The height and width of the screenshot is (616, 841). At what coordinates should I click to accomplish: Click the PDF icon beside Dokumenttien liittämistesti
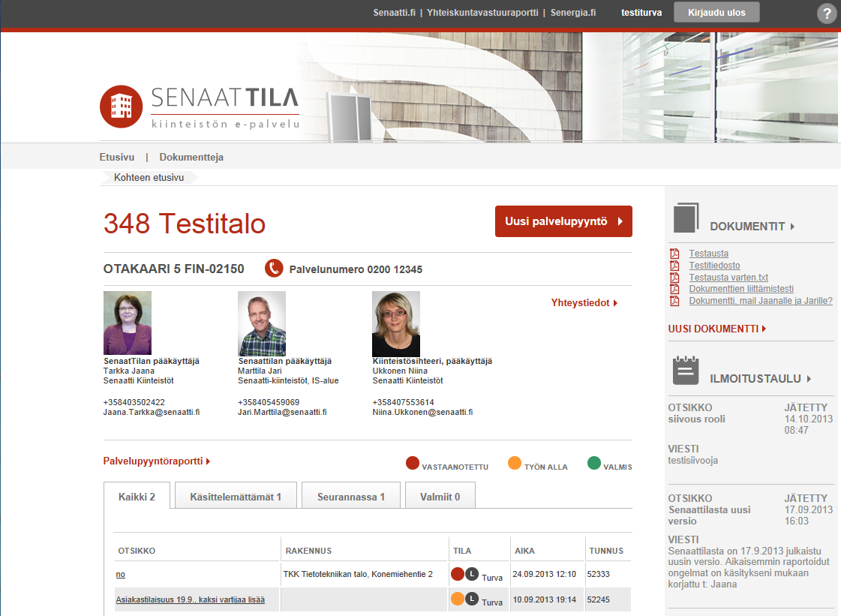click(x=674, y=289)
